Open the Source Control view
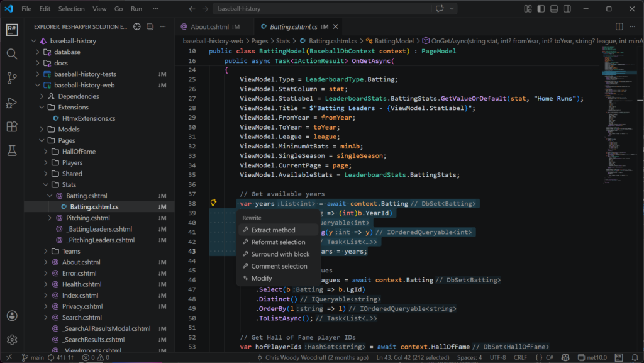Image resolution: width=644 pixels, height=363 pixels. [x=11, y=78]
